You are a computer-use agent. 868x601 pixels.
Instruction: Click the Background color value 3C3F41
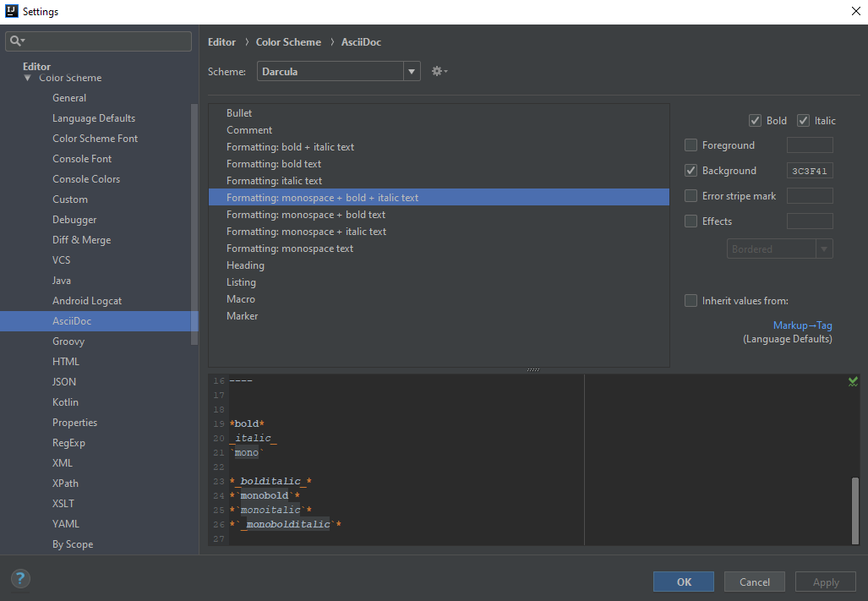click(x=810, y=170)
